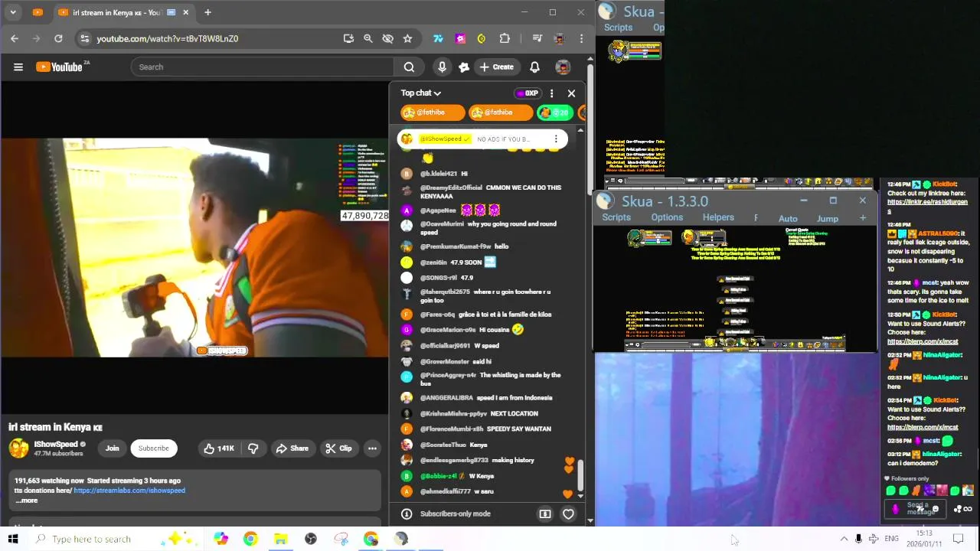The height and width of the screenshot is (551, 980).
Task: Open the pinned message options menu
Action: click(556, 139)
